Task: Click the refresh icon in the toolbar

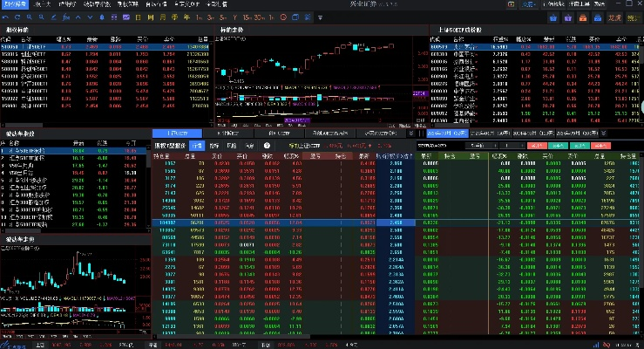Action: click(x=17, y=17)
